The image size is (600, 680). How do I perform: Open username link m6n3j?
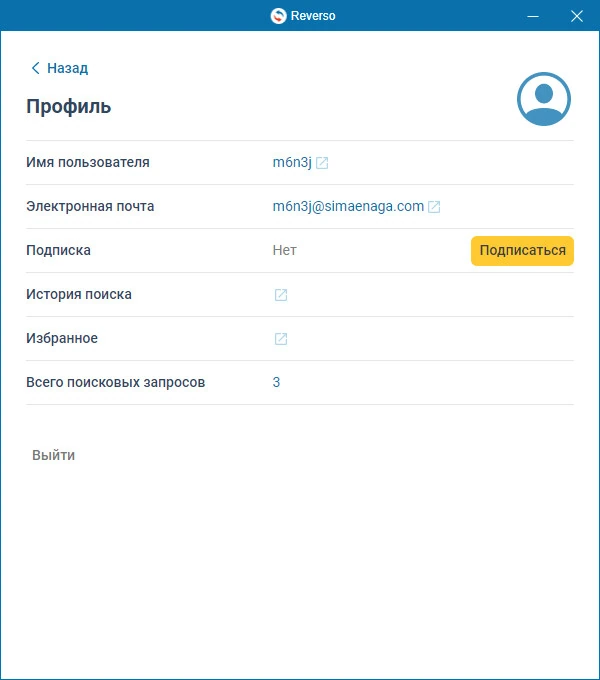pyautogui.click(x=292, y=163)
